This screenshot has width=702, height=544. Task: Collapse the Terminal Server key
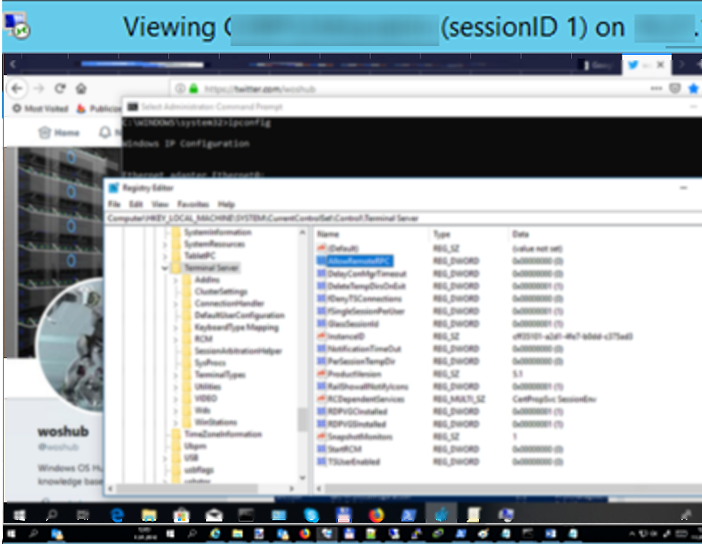pos(165,268)
